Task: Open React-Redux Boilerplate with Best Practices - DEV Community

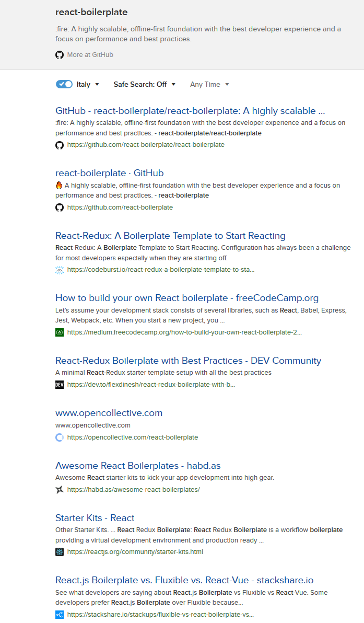Action: pyautogui.click(x=188, y=361)
